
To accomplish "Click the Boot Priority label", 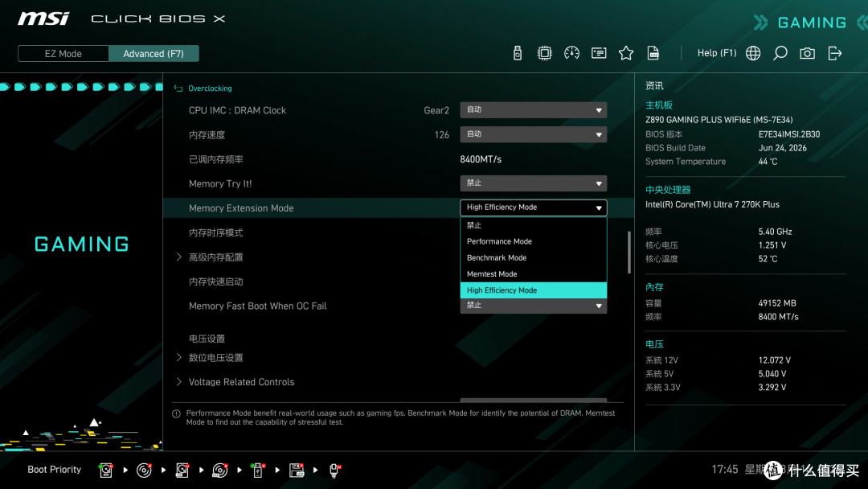I will pos(55,470).
